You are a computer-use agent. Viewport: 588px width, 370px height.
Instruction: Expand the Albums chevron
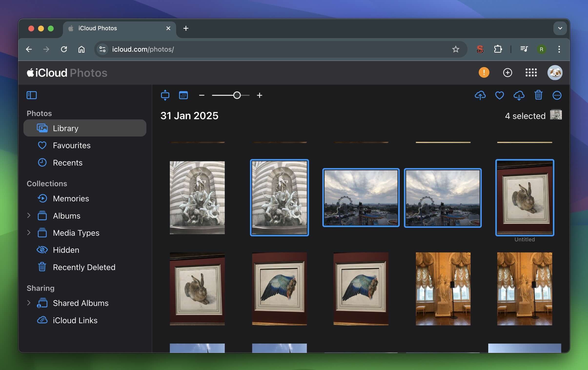click(x=29, y=215)
